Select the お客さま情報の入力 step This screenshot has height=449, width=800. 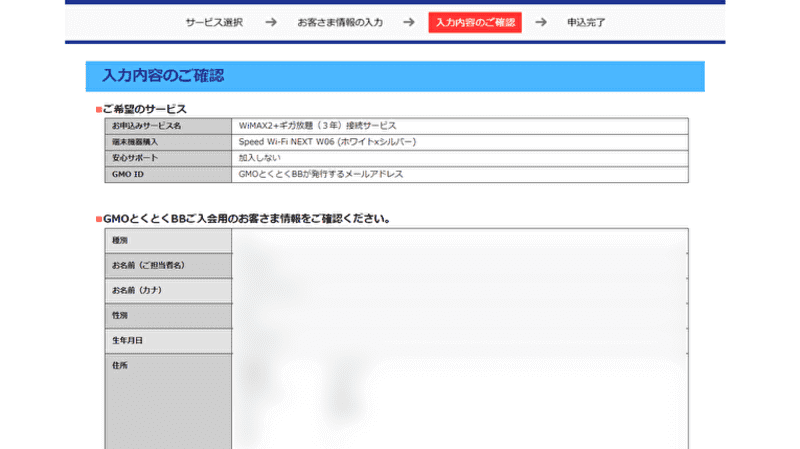pyautogui.click(x=340, y=22)
